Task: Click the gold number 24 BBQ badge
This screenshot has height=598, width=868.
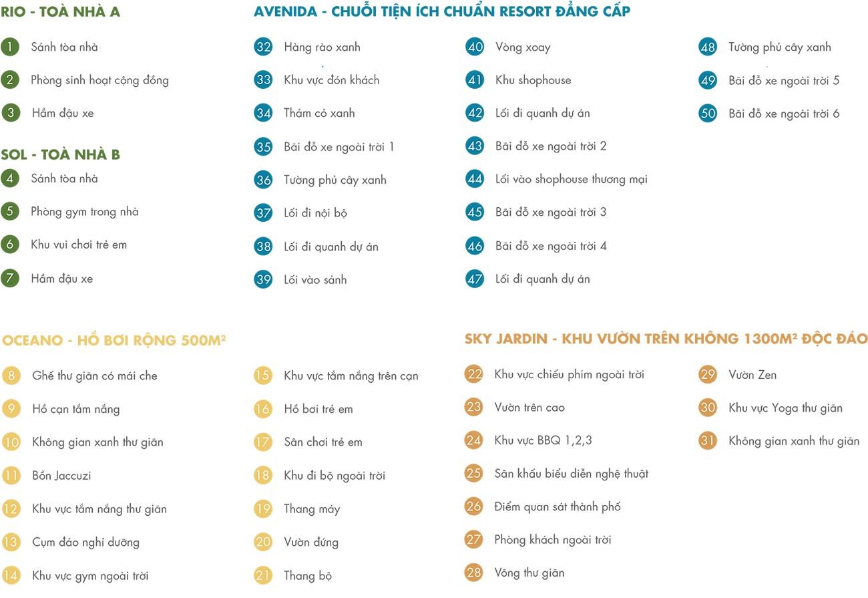Action: (x=474, y=440)
